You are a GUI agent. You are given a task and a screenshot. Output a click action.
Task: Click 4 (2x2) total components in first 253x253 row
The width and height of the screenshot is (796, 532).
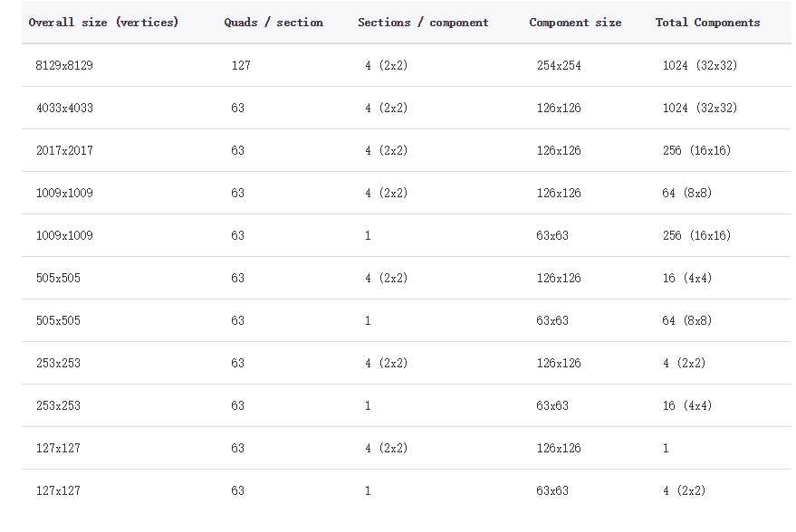(x=684, y=364)
